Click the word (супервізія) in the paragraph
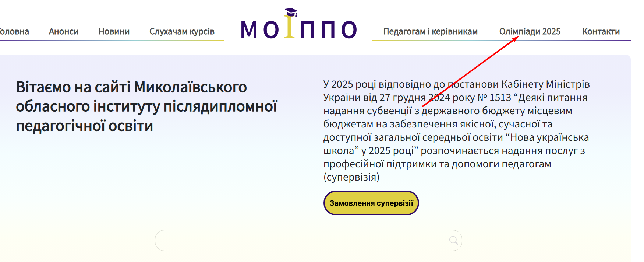The height and width of the screenshot is (262, 644). (351, 177)
